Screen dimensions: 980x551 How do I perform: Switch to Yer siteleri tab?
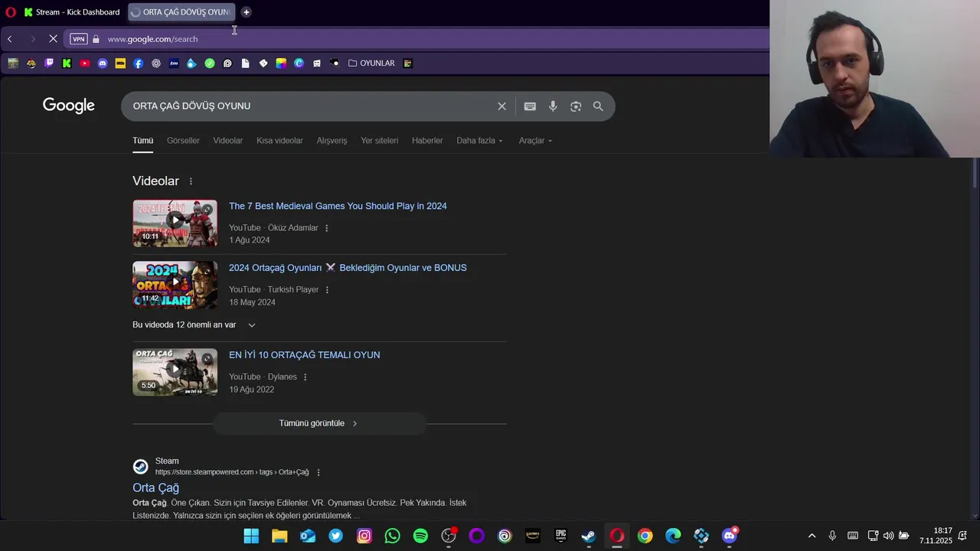click(x=380, y=141)
